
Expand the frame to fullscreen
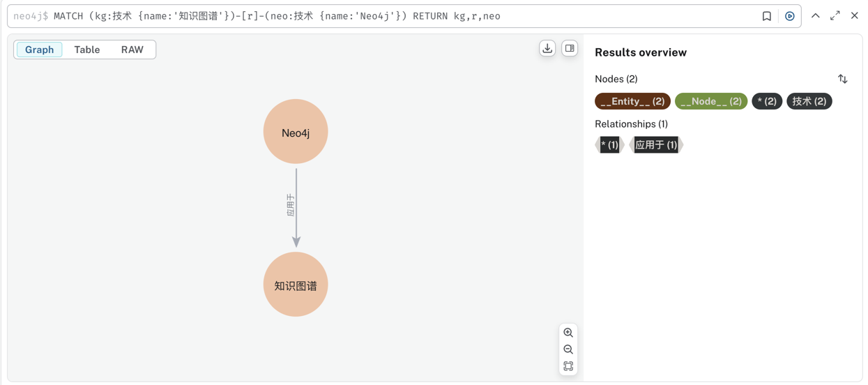coord(835,15)
